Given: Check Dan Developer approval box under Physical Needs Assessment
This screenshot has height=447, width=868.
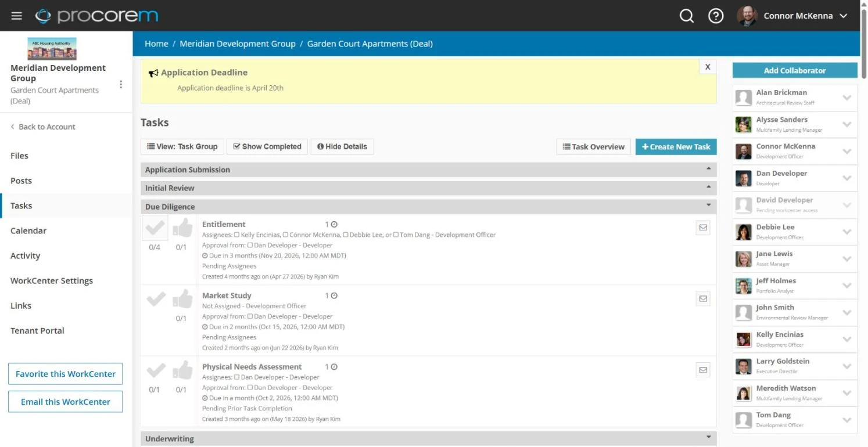Looking at the screenshot, I should (x=250, y=388).
